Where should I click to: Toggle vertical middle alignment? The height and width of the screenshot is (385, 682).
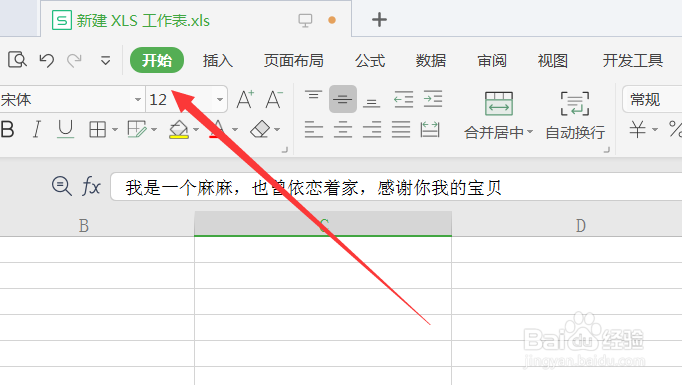tap(343, 99)
